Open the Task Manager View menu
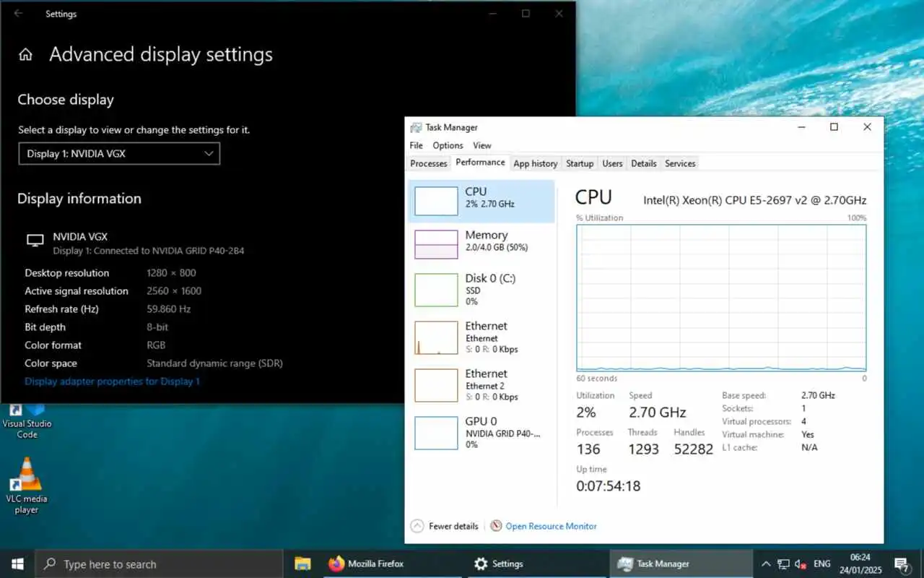Viewport: 924px width, 578px height. [482, 145]
